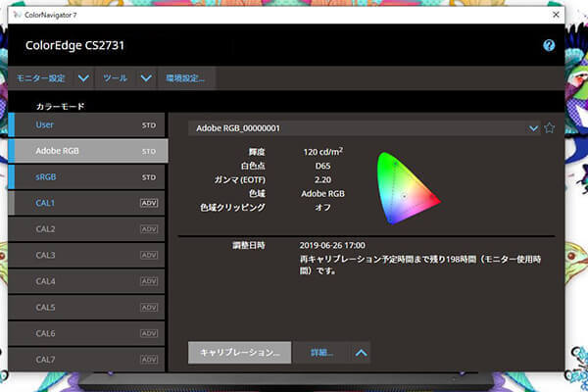Viewport: 588px width, 392px height.
Task: Click the ColorEdge CS2731 monitor title
Action: [74, 45]
